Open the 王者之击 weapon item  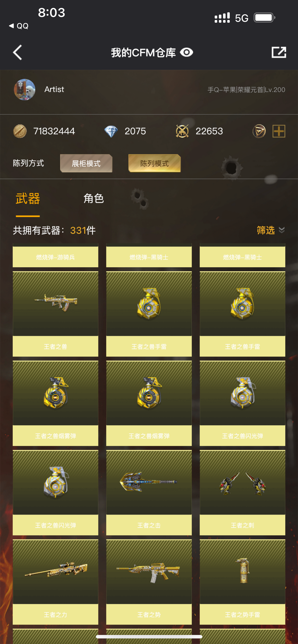[x=149, y=493]
